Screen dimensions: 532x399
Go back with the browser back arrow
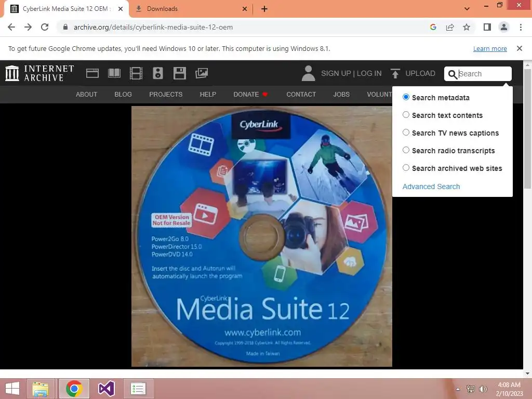(x=11, y=27)
